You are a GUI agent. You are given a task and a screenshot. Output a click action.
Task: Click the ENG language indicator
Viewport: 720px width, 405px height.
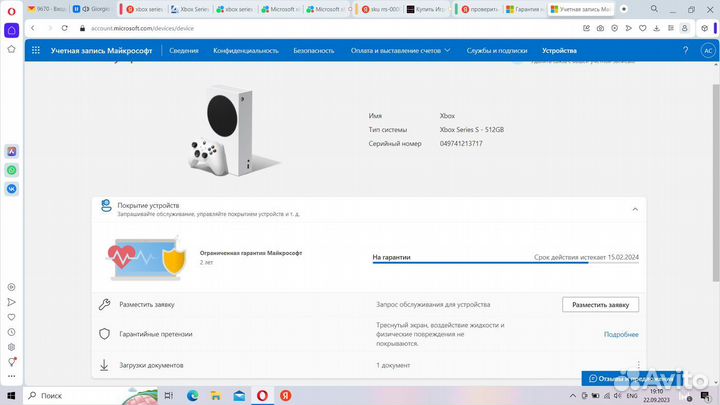632,395
